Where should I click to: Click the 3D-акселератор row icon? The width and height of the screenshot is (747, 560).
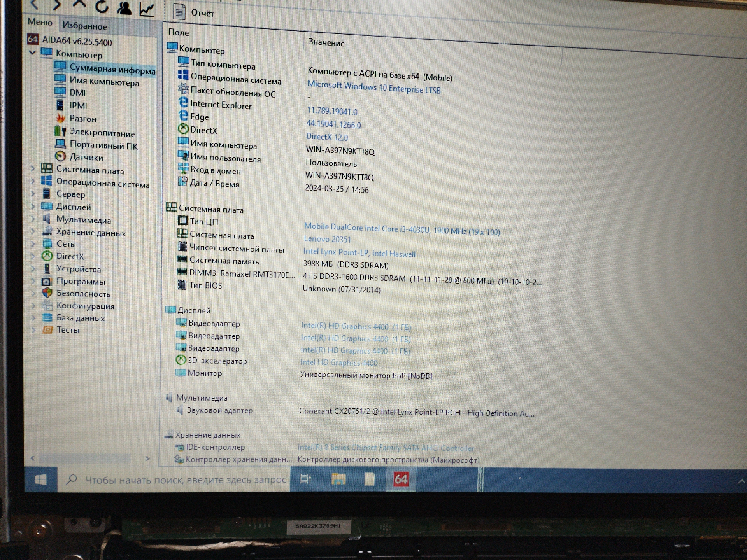point(181,360)
